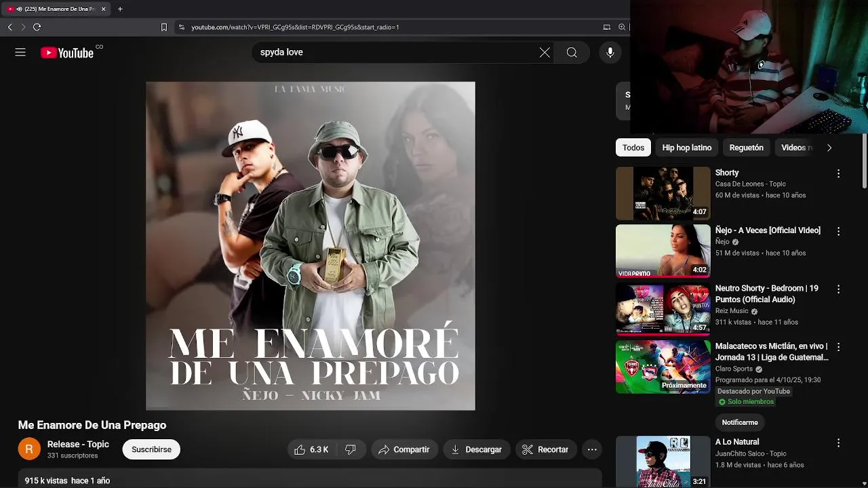The width and height of the screenshot is (868, 488).
Task: Open options for Malacateco vs Mictlán
Action: click(x=838, y=347)
